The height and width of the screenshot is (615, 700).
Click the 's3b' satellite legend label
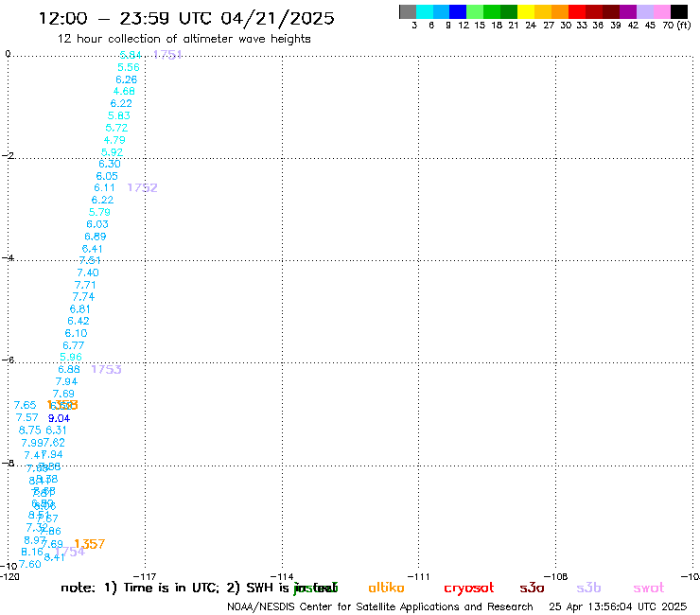588,588
